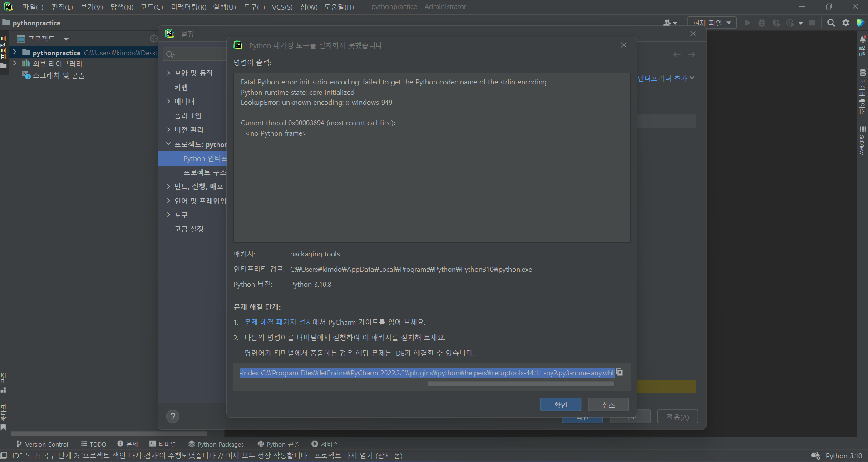Screen dimensions: 868x462
Task: Open the VCS(S) menu
Action: coord(282,7)
